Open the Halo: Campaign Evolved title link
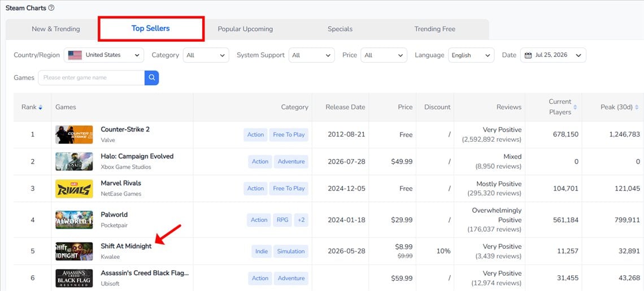Screen dimensions: 644x291 click(x=137, y=156)
